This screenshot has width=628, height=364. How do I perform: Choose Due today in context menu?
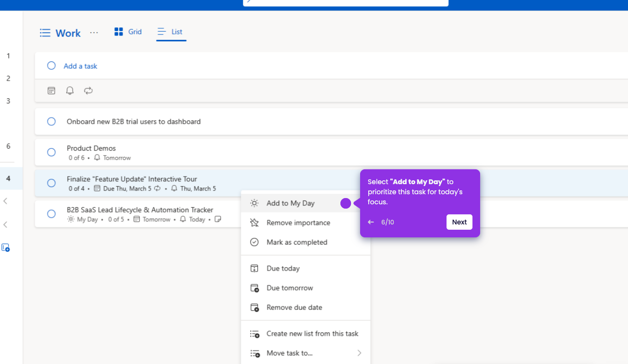[305, 269]
